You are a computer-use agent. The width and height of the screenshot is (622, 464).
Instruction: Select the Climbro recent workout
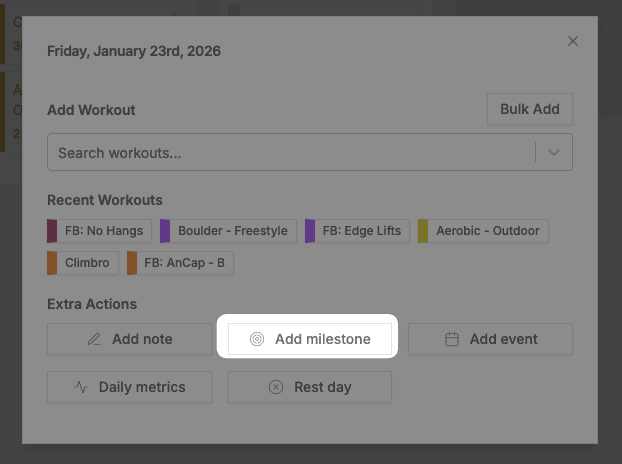pyautogui.click(x=87, y=263)
